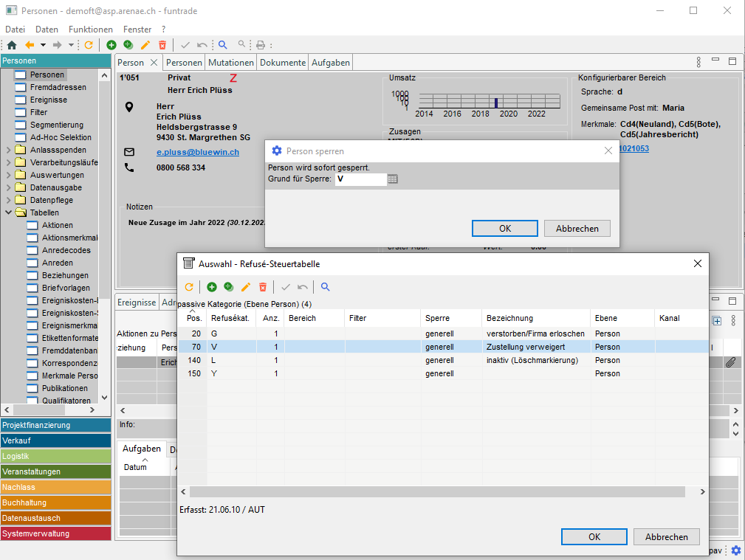The height and width of the screenshot is (560, 745).
Task: Collapse the Tabellen folder in sidebar
Action: (x=8, y=213)
